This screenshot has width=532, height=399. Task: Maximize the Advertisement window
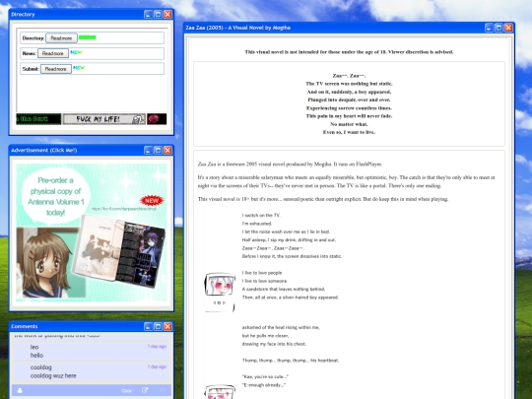pyautogui.click(x=158, y=151)
